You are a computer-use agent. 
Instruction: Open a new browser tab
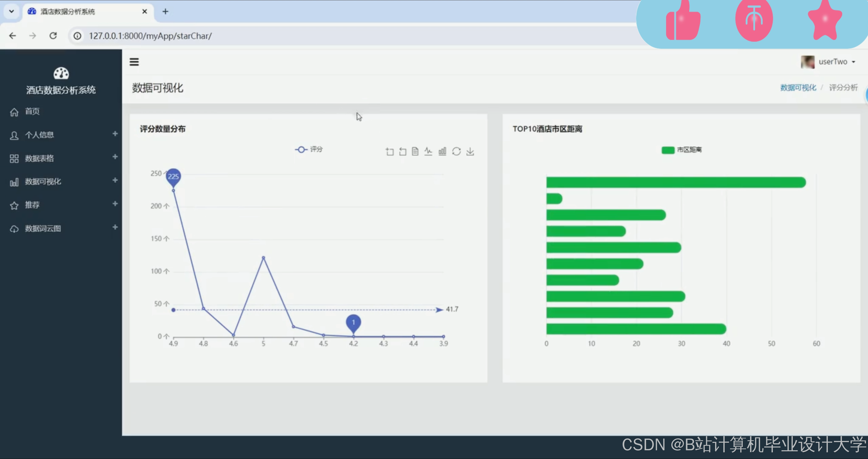[x=165, y=11]
